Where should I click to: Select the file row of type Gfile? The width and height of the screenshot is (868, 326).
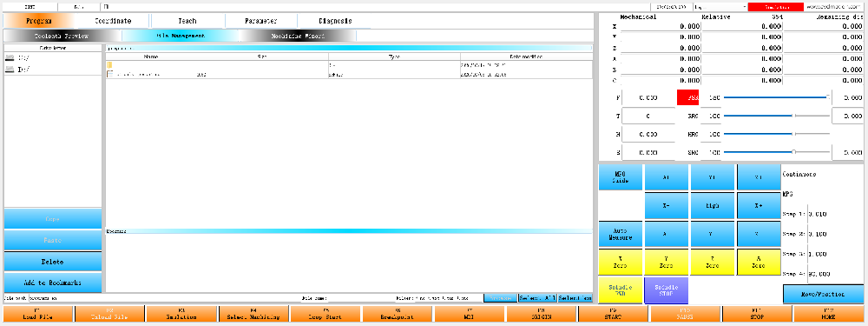pyautogui.click(x=349, y=74)
